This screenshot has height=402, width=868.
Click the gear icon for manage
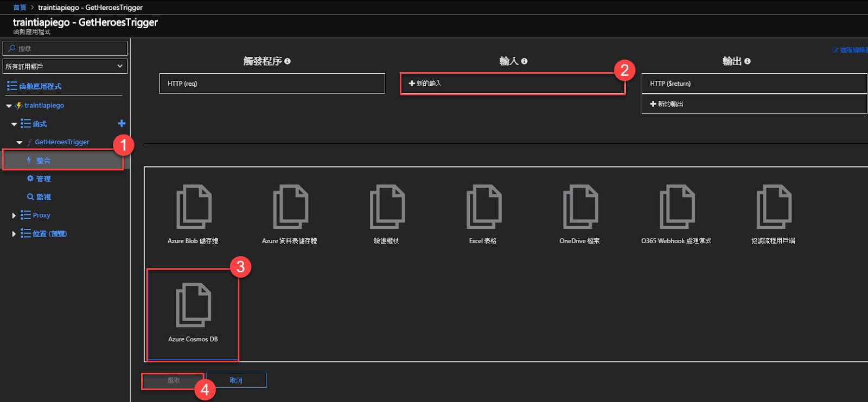click(30, 178)
